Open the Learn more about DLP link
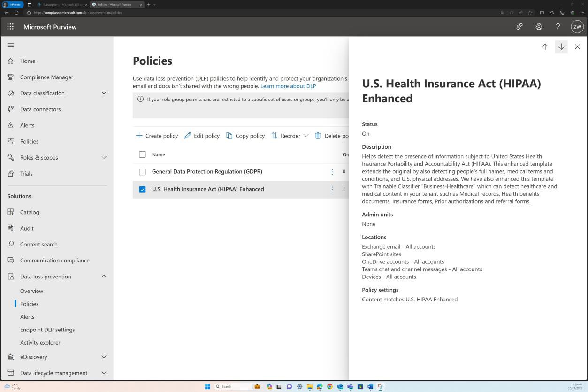 pyautogui.click(x=289, y=86)
